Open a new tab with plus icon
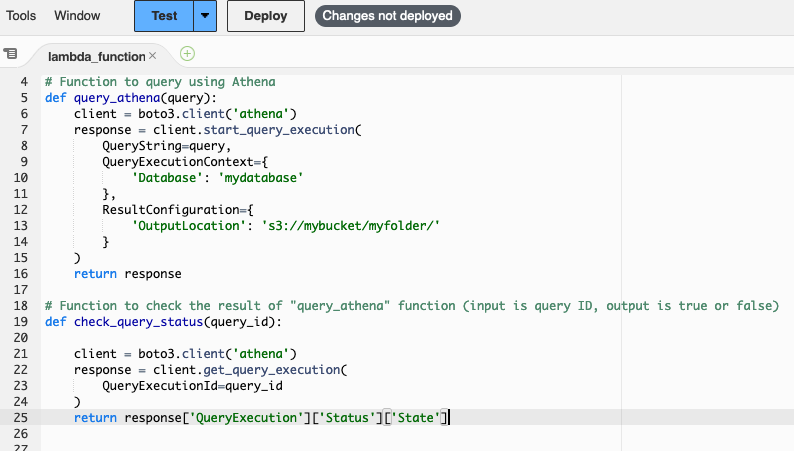The image size is (794, 451). tap(187, 54)
